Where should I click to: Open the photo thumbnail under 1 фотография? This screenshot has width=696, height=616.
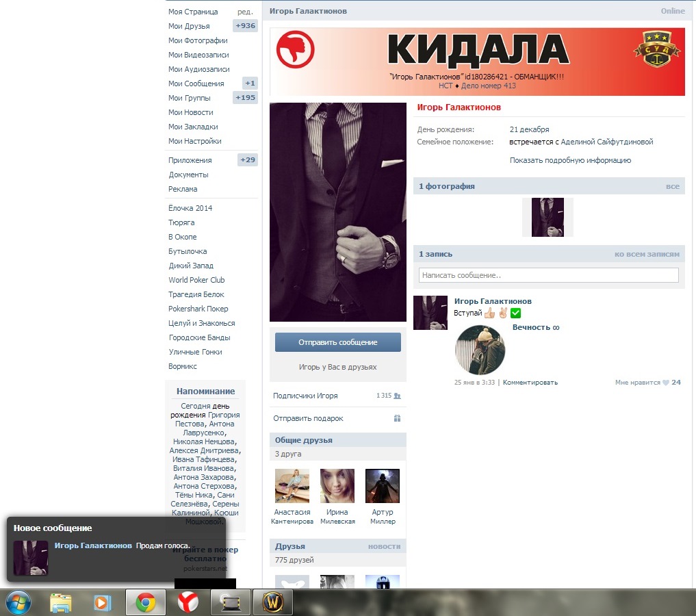pyautogui.click(x=547, y=217)
